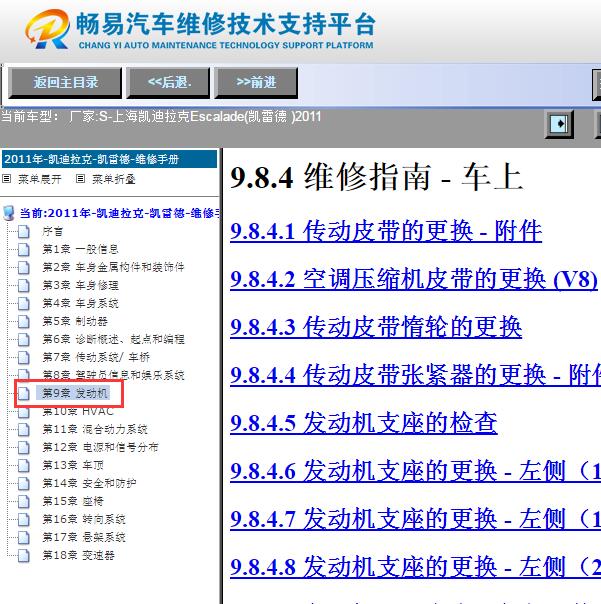The height and width of the screenshot is (604, 601).
Task: Select the current manual root node
Action: (119, 213)
